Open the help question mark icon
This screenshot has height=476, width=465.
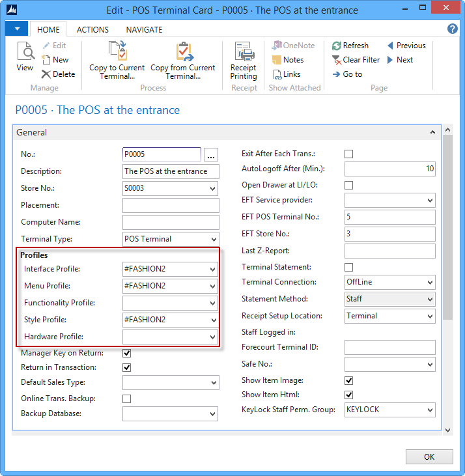(453, 29)
